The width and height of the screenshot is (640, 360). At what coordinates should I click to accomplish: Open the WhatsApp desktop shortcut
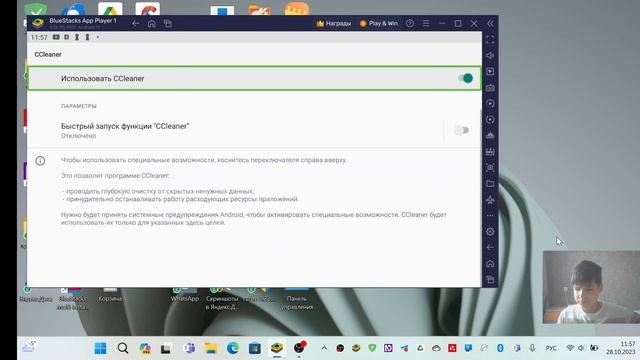pyautogui.click(x=184, y=296)
